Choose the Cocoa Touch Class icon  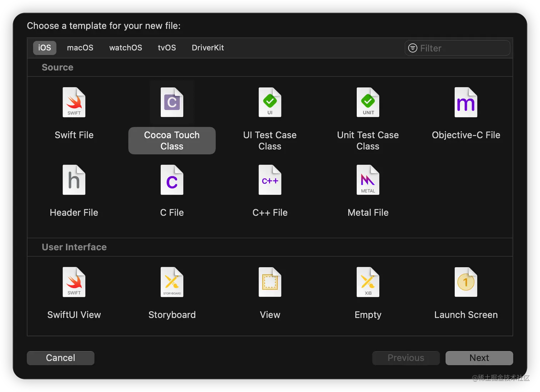pyautogui.click(x=172, y=103)
